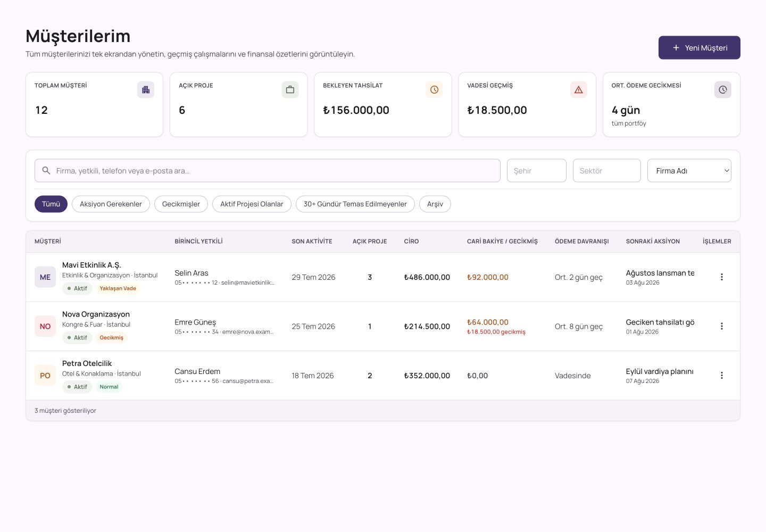
Task: Click the Ağustos lansman next action
Action: [x=660, y=273]
